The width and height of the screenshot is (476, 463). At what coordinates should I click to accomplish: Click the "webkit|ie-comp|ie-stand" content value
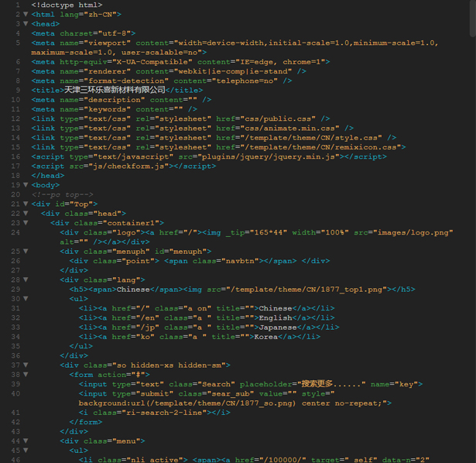[233, 71]
